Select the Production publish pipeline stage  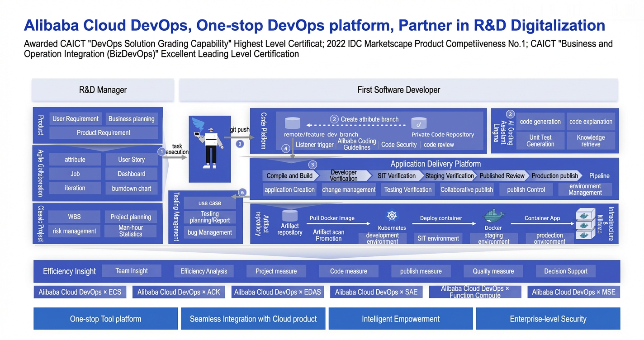555,176
